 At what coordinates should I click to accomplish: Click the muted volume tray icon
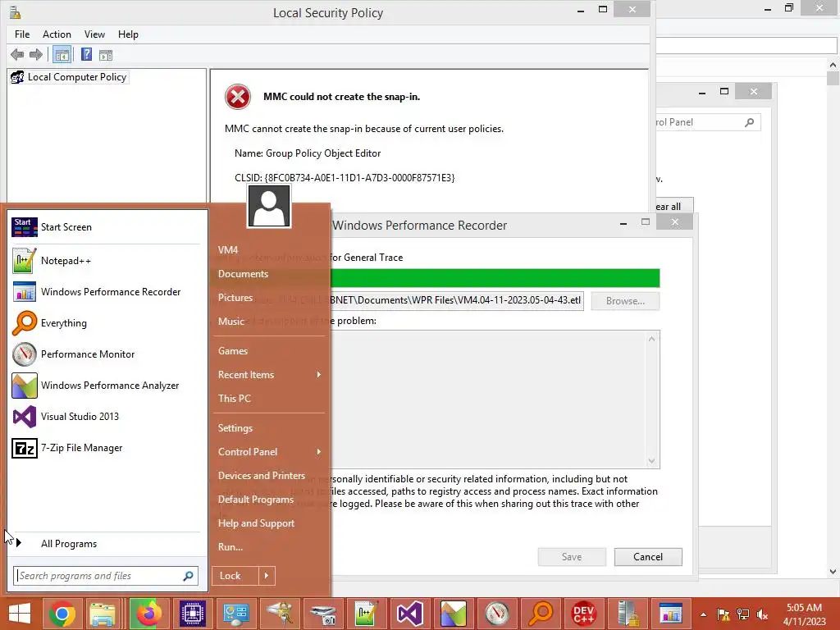click(762, 614)
